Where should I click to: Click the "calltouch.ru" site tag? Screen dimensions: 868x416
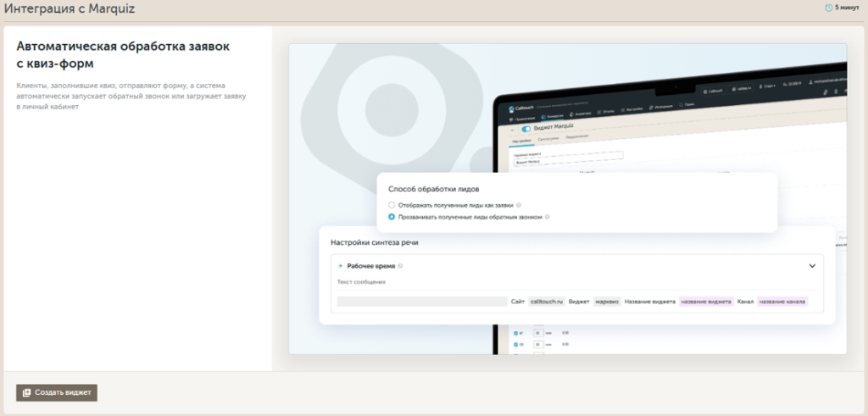tap(545, 301)
